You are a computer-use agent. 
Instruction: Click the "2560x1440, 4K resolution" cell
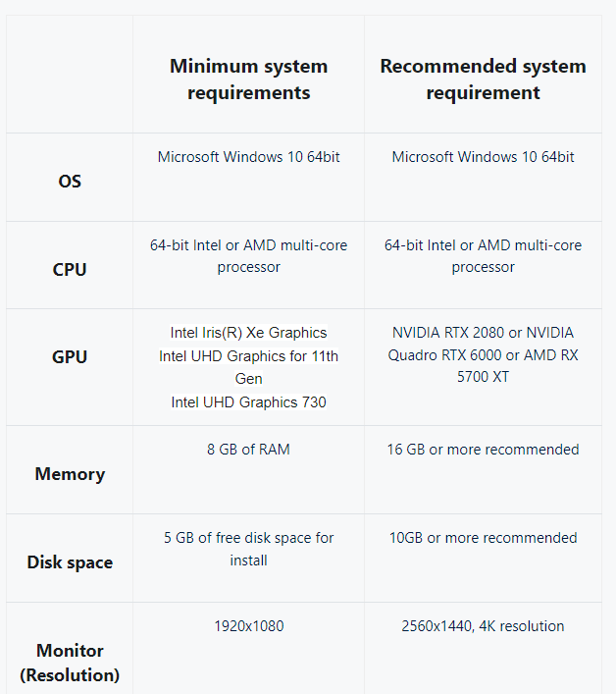tap(483, 626)
